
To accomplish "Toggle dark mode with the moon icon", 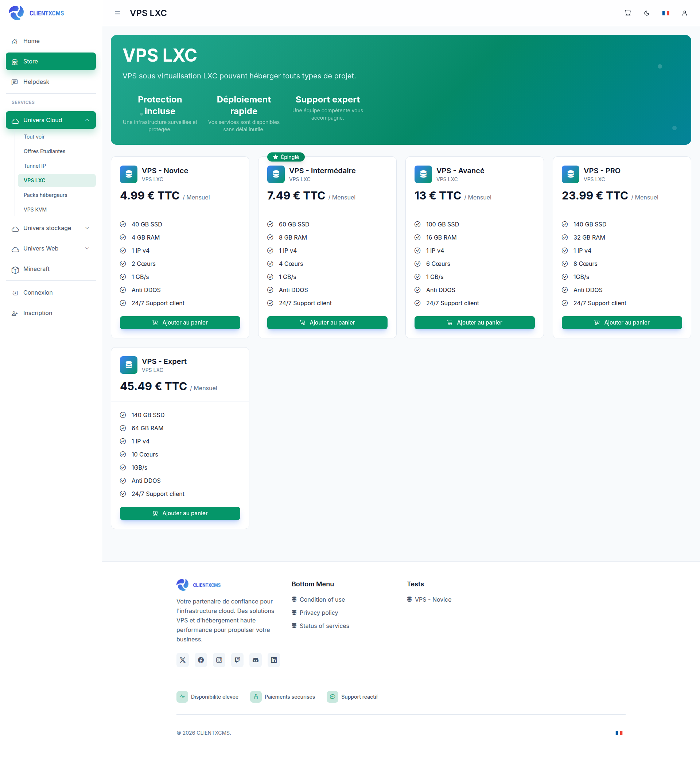I will point(647,13).
